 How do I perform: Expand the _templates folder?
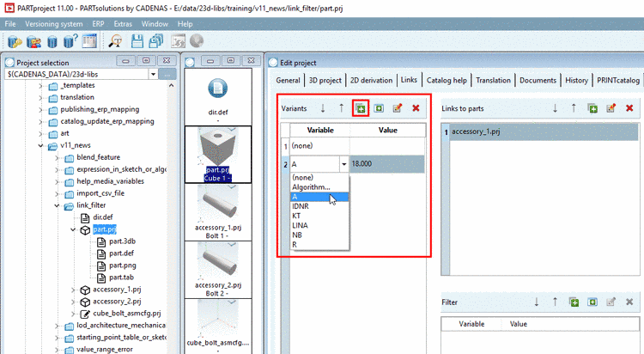point(40,86)
